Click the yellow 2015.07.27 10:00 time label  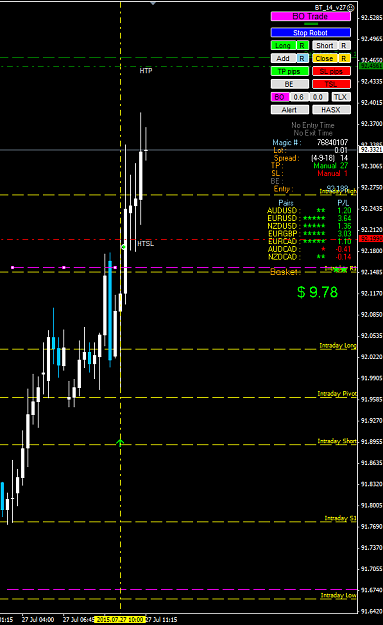tap(120, 619)
